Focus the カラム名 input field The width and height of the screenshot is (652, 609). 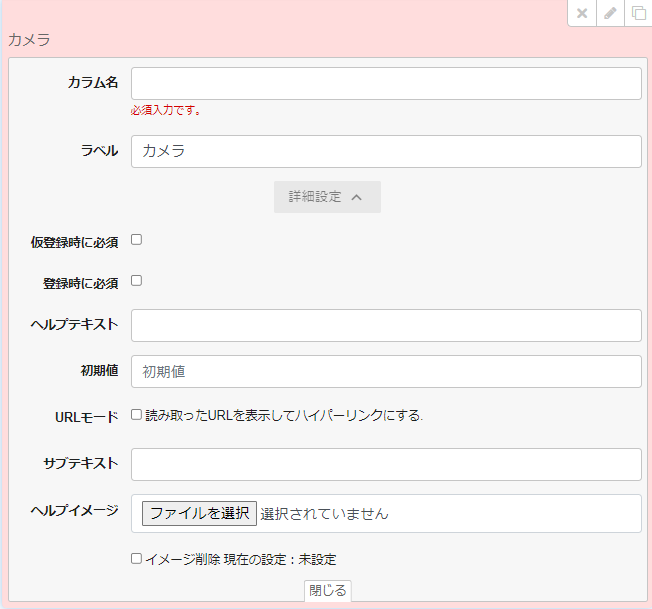tap(386, 84)
